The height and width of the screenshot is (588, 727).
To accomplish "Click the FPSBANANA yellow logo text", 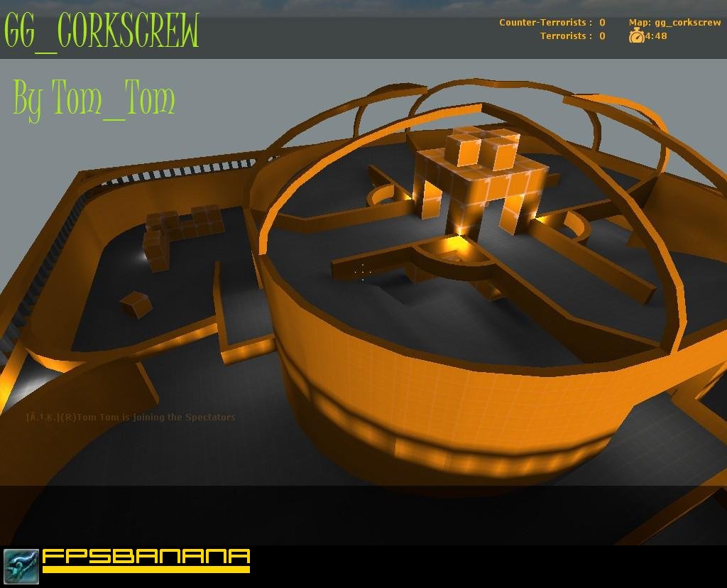I will click(x=146, y=556).
